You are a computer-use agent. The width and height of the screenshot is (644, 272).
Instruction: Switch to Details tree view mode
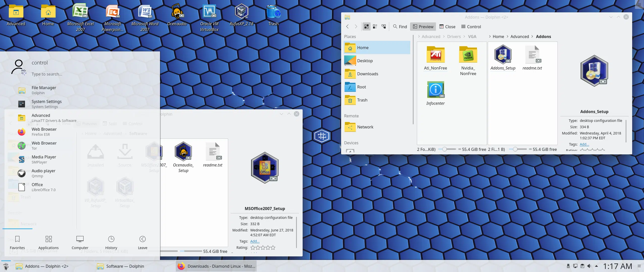(383, 26)
